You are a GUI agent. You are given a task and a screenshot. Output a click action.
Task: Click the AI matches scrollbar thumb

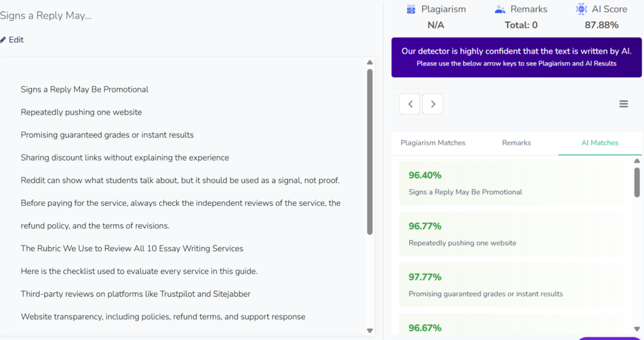tap(637, 182)
